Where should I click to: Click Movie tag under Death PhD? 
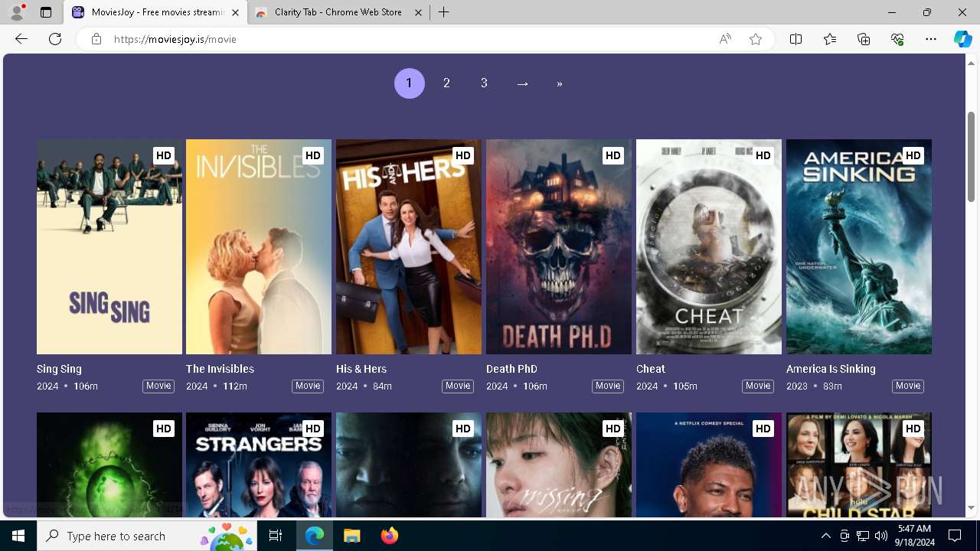click(x=608, y=386)
